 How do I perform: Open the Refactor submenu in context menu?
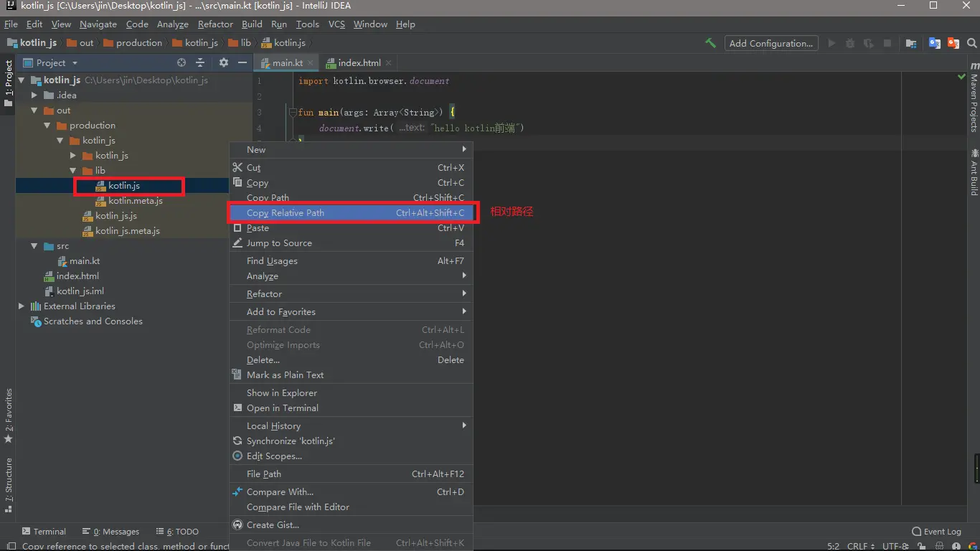pyautogui.click(x=351, y=293)
